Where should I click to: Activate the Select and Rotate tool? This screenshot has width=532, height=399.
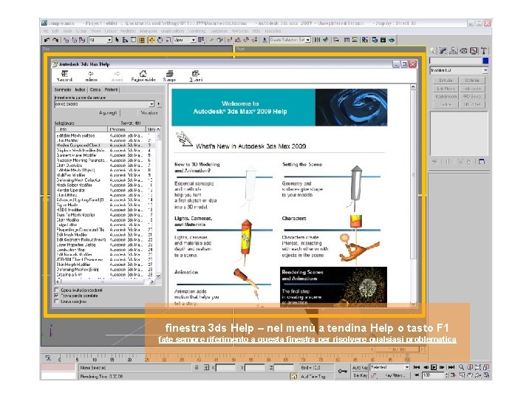pos(160,40)
